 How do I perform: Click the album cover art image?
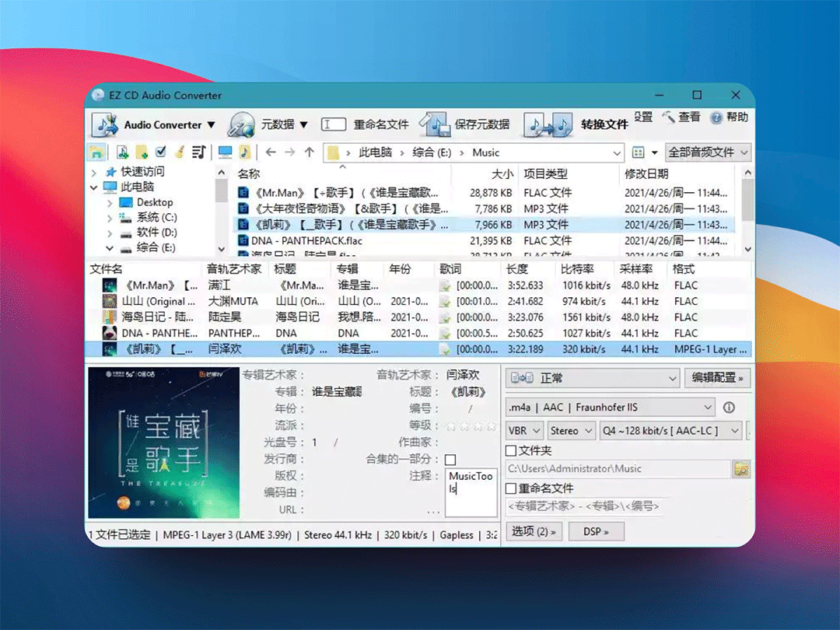163,442
